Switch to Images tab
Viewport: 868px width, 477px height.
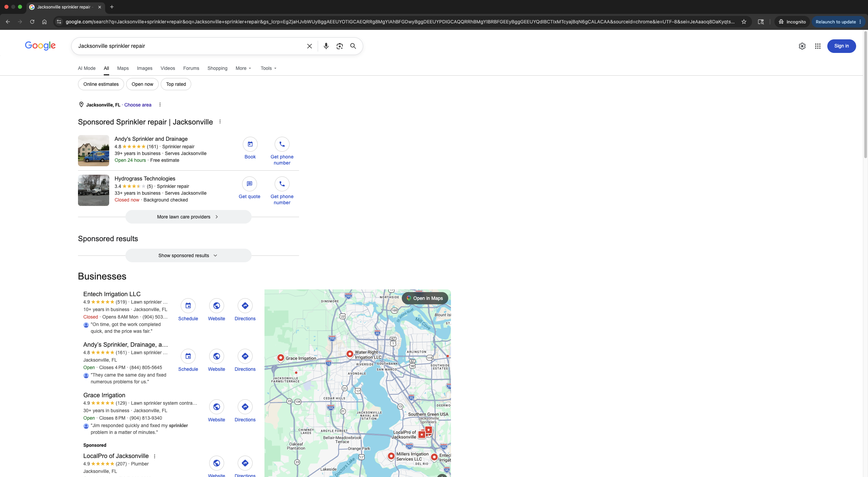pyautogui.click(x=144, y=68)
